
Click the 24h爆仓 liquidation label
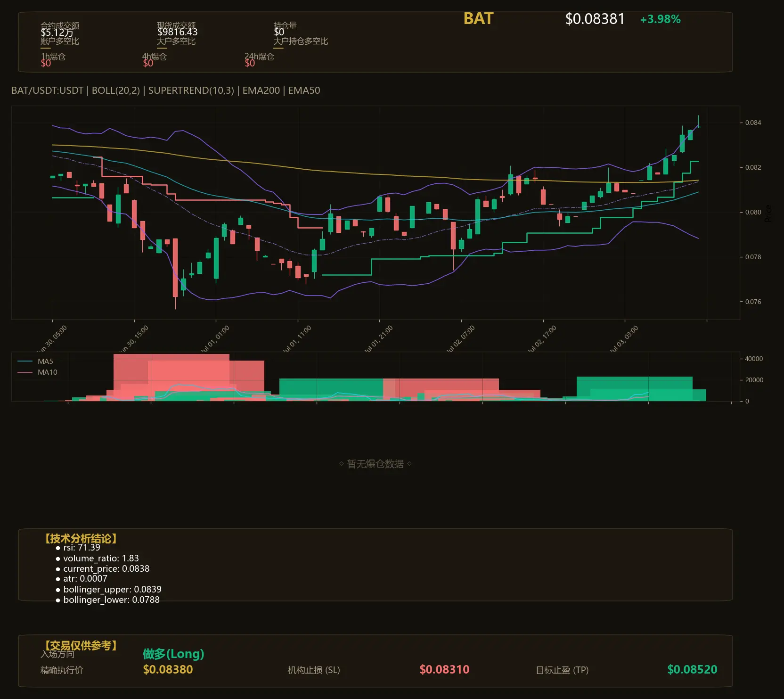pyautogui.click(x=259, y=57)
